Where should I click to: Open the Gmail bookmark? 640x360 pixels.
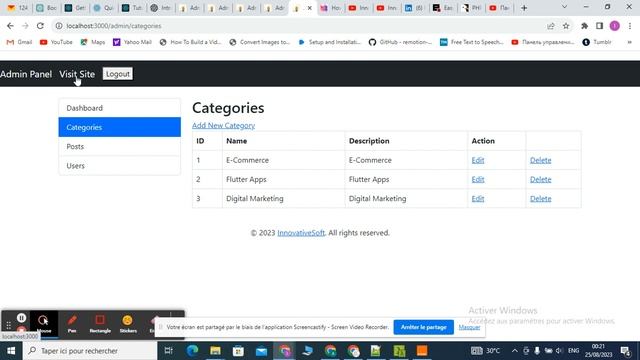click(x=19, y=42)
